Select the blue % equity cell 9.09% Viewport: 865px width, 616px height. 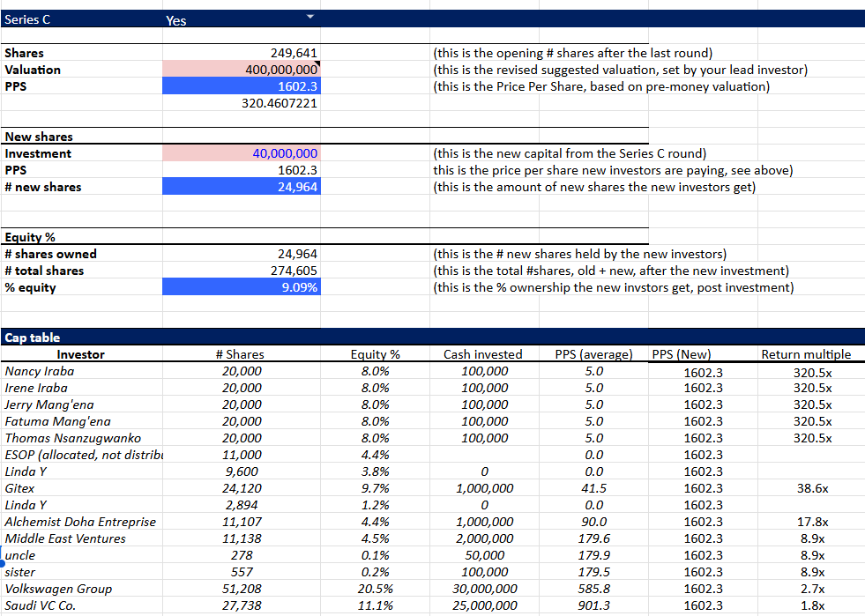pyautogui.click(x=241, y=287)
